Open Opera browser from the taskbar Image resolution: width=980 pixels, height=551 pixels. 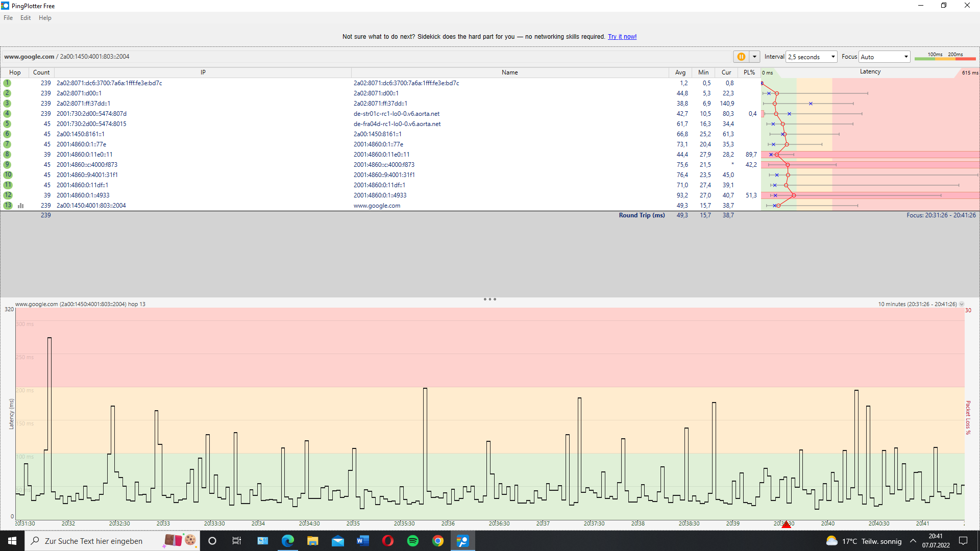(387, 541)
